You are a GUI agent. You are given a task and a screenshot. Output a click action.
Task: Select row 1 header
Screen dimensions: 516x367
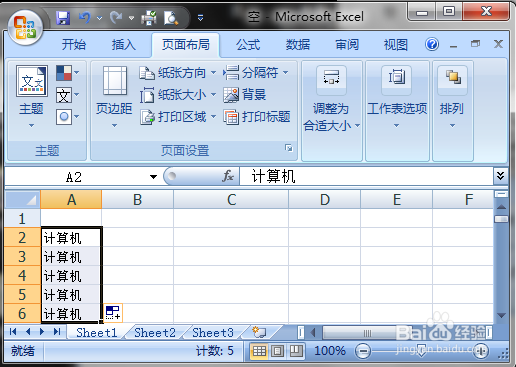(x=22, y=219)
